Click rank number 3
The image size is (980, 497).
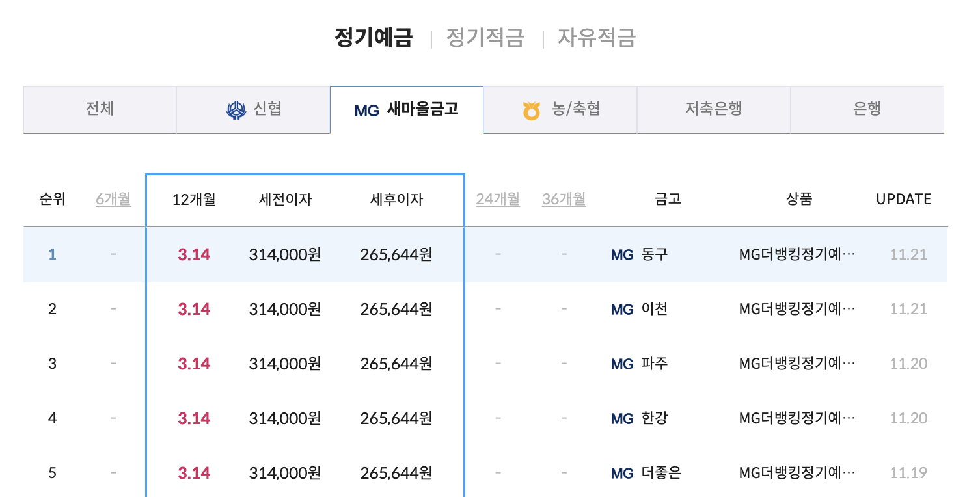pos(53,364)
